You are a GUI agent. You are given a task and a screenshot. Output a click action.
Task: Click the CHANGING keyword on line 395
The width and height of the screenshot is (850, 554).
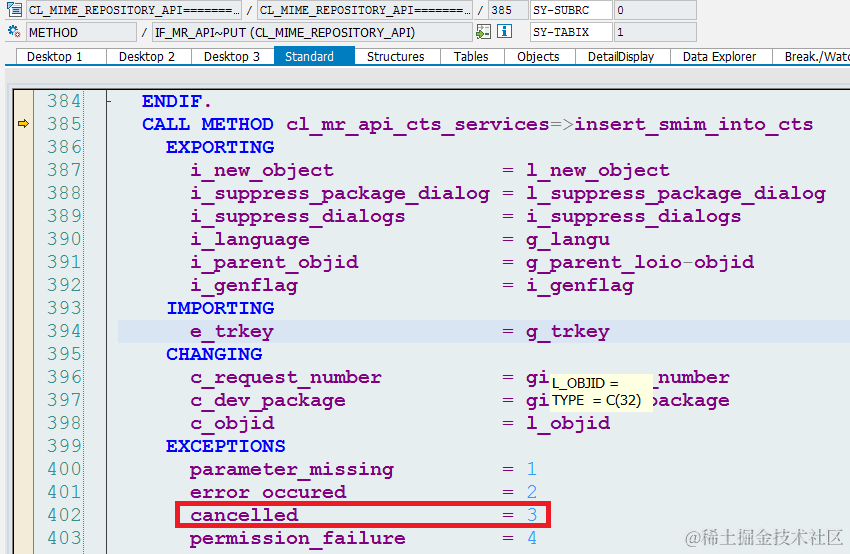214,354
